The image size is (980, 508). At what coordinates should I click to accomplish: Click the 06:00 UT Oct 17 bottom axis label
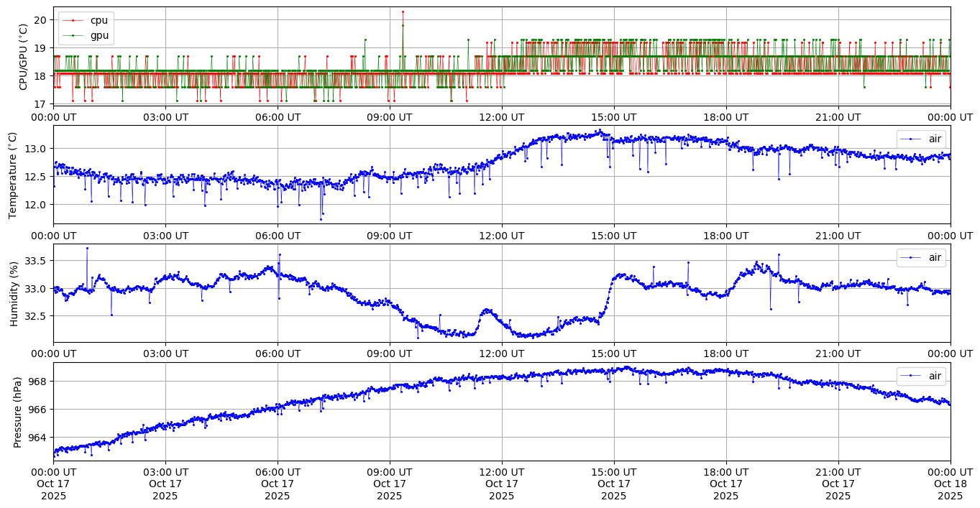(x=278, y=484)
